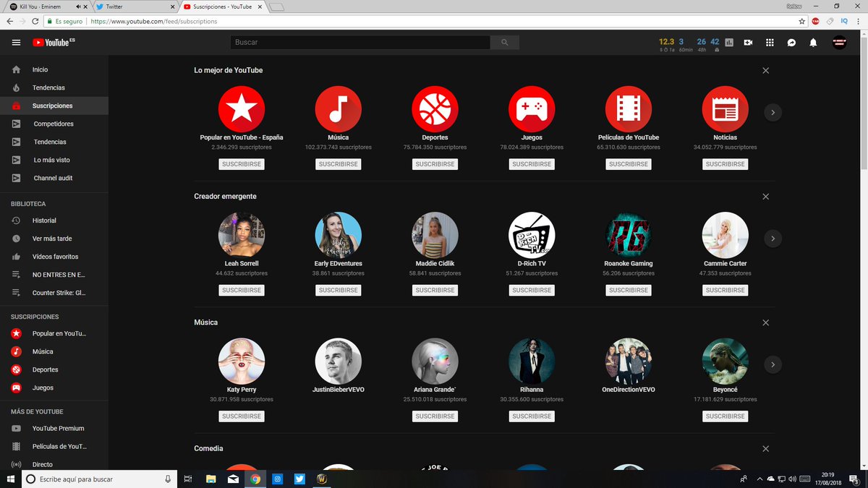Subscribe to the Deportes channel
Viewport: 868px width, 488px height.
tap(435, 164)
